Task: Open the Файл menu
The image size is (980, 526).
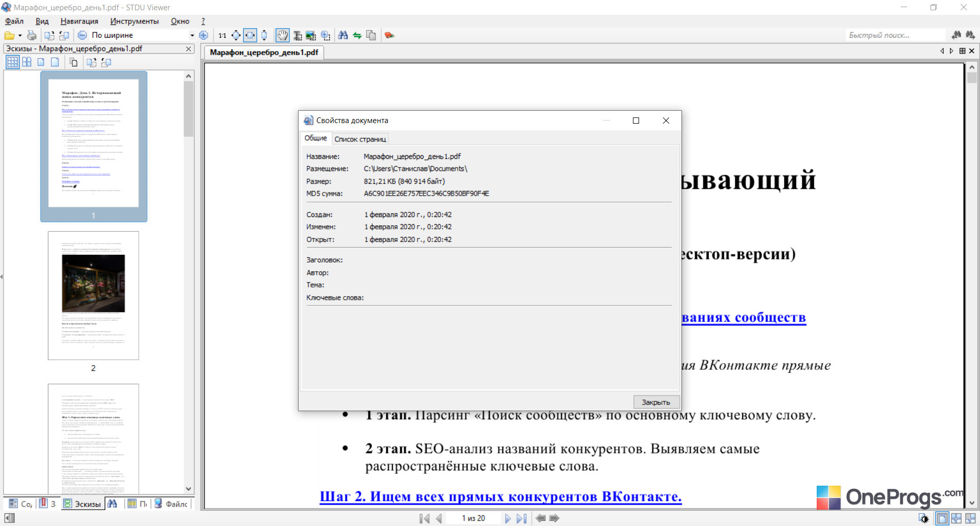Action: tap(14, 21)
